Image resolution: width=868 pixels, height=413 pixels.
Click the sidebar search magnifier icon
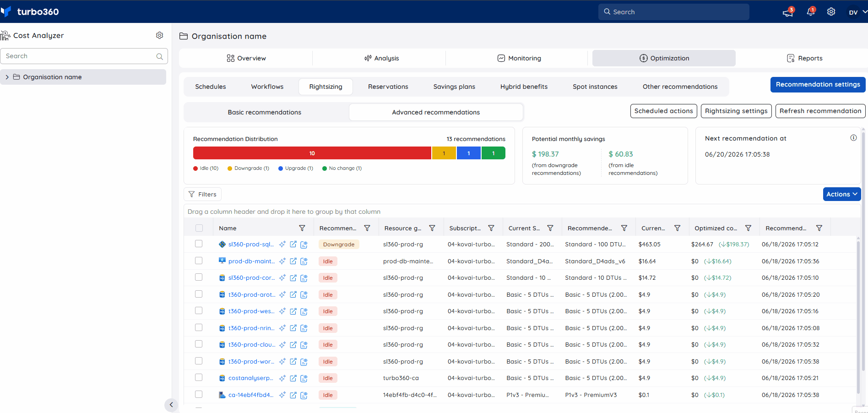pos(159,56)
